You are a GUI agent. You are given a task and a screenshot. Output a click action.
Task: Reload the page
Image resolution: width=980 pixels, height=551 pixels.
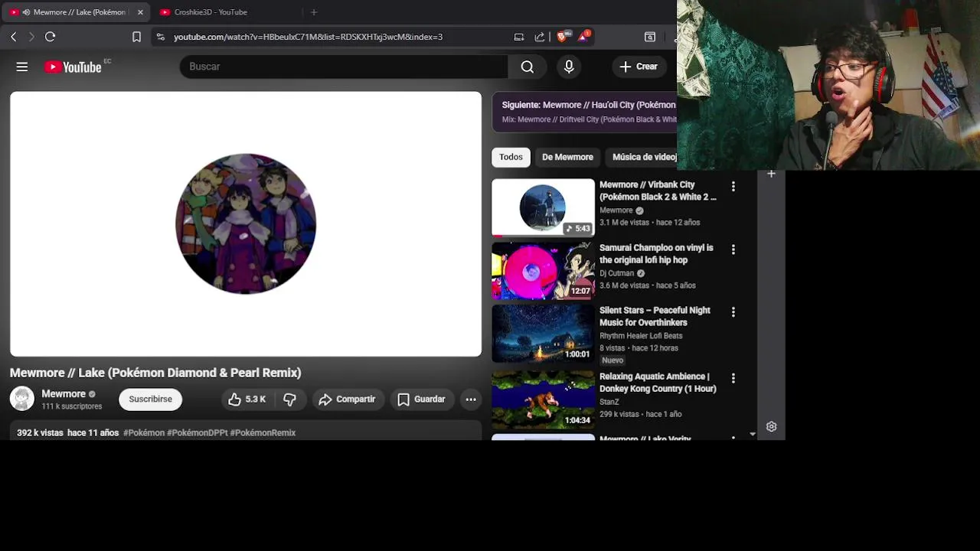click(x=51, y=37)
